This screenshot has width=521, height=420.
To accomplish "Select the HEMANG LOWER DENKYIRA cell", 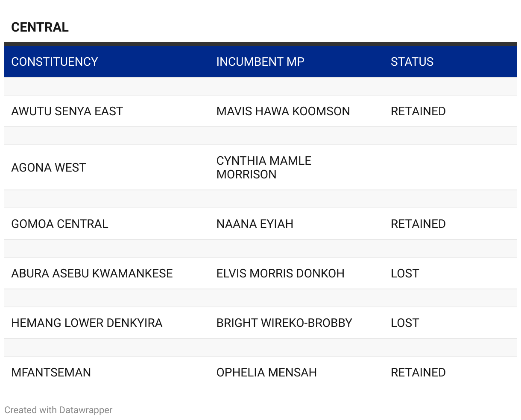I will coord(87,323).
